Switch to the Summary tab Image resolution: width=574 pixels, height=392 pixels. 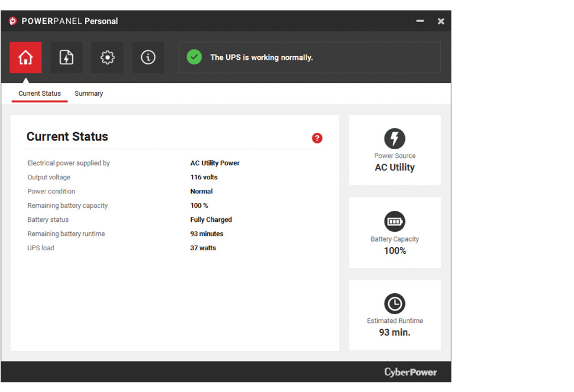coord(88,93)
